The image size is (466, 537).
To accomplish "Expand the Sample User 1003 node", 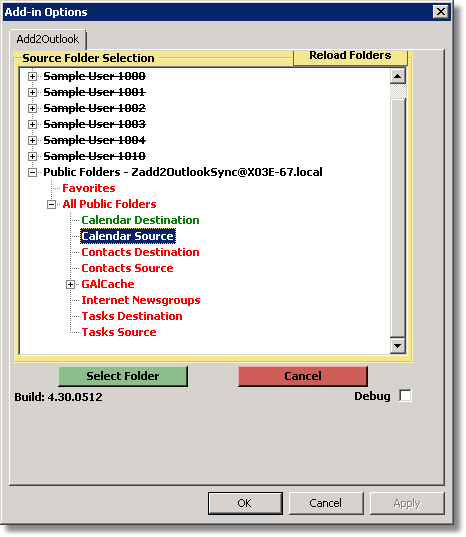I will [x=32, y=124].
